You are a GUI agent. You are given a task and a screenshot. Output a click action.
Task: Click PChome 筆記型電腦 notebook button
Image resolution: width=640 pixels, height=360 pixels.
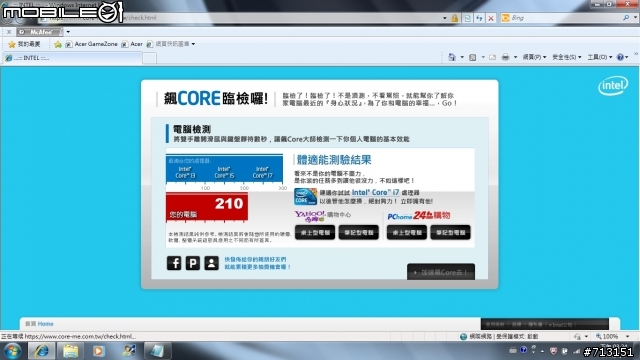click(450, 233)
